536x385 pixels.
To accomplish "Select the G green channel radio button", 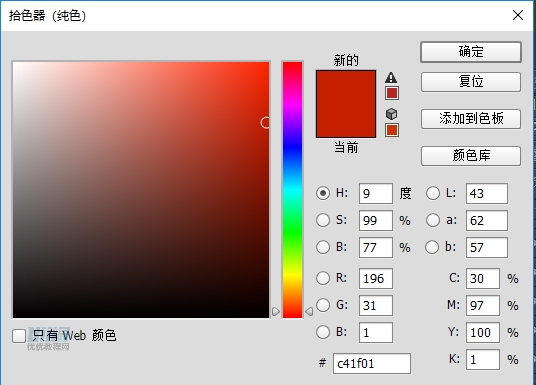I will pos(323,305).
